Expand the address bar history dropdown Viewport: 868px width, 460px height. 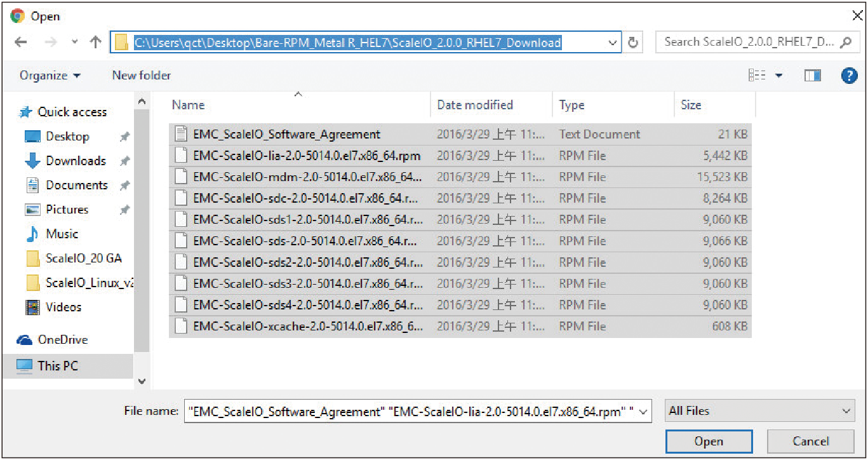612,43
